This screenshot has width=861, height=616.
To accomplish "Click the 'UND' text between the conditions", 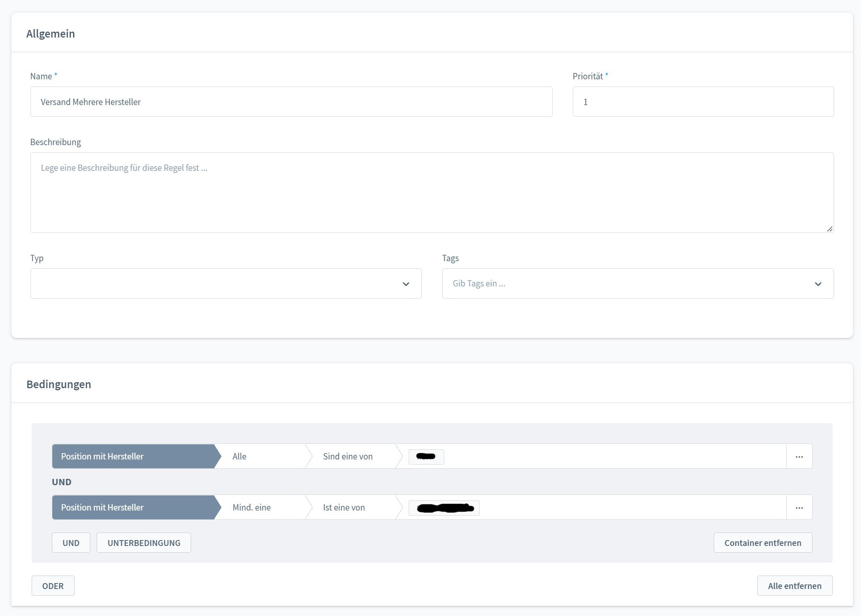I will point(62,482).
